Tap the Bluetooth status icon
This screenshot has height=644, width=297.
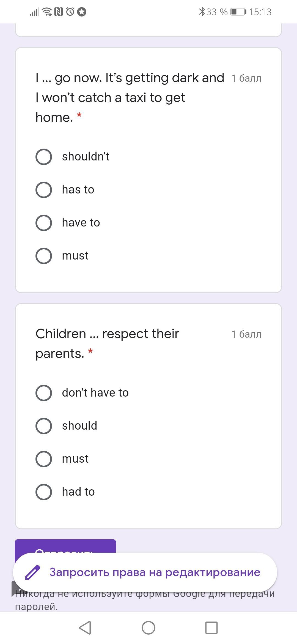202,12
